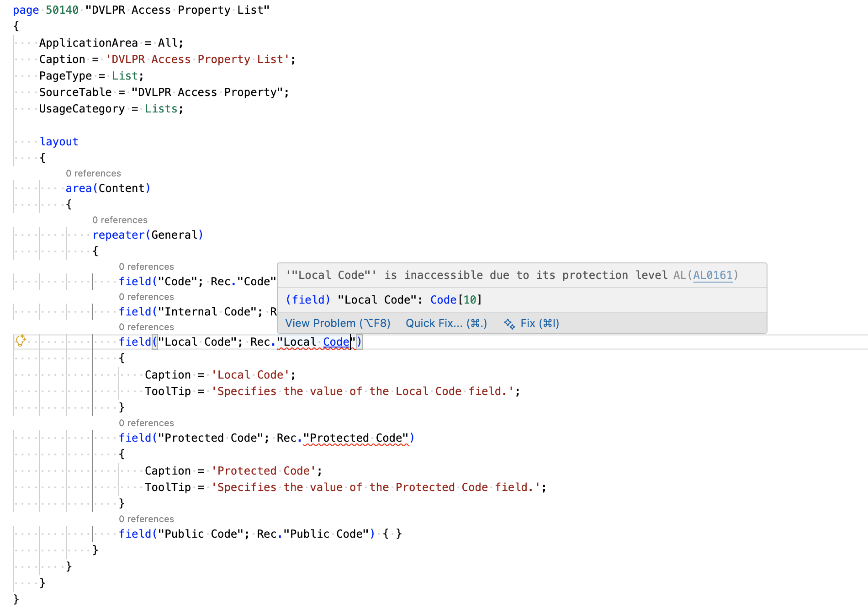Click "0 references" above area(Content)
This screenshot has width=868, height=609.
(93, 174)
